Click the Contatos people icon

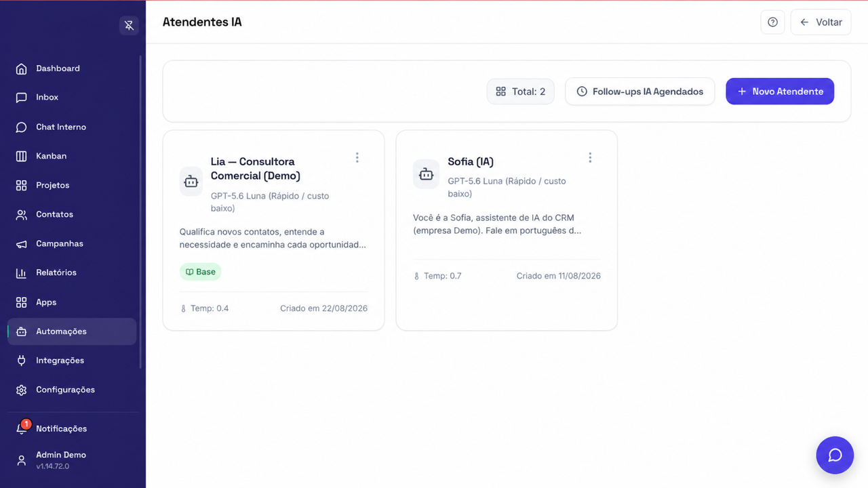[x=21, y=214]
